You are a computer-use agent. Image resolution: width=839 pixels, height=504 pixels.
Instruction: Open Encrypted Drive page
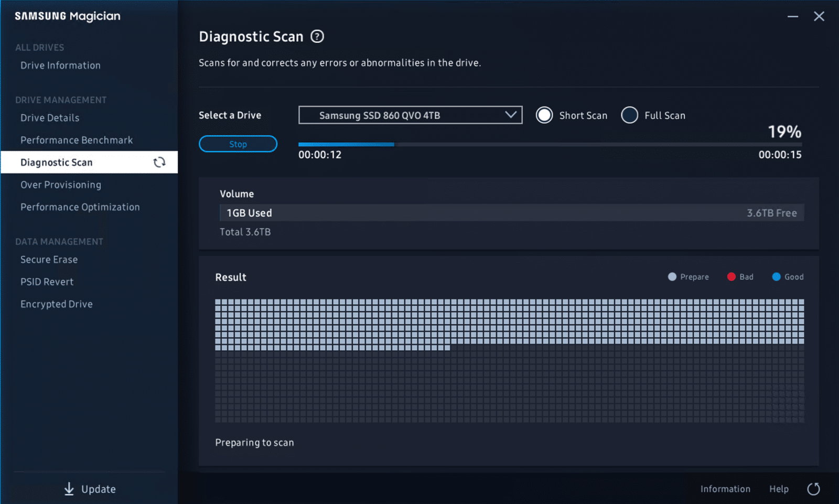click(56, 304)
